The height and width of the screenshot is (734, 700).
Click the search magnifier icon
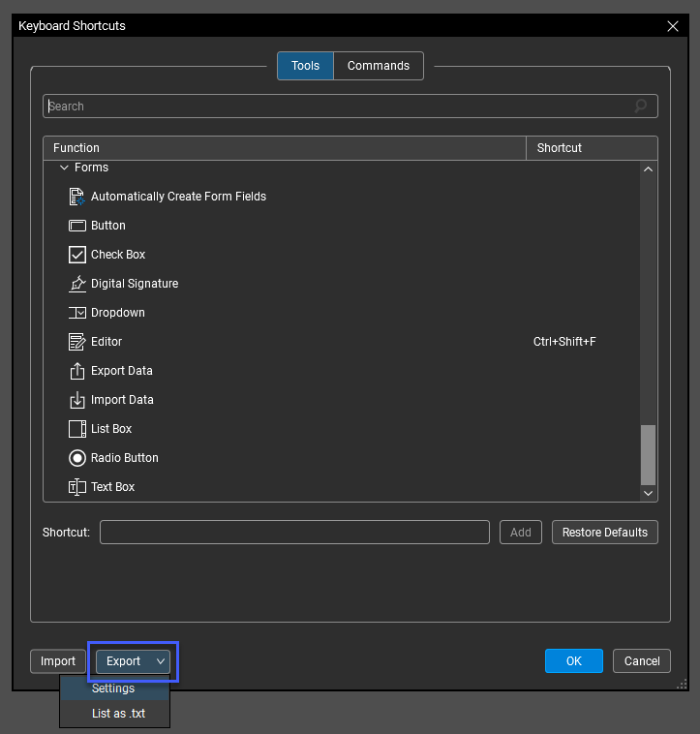641,107
